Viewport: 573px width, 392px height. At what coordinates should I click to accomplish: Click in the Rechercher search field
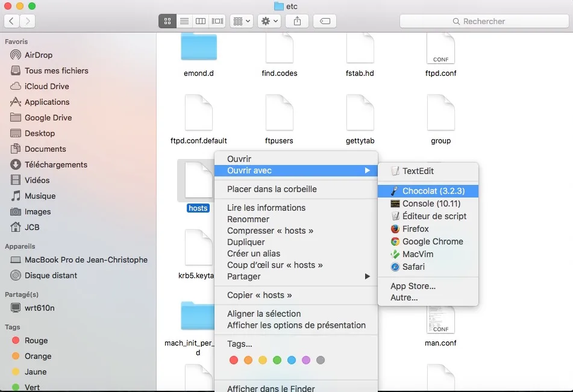[x=484, y=21]
